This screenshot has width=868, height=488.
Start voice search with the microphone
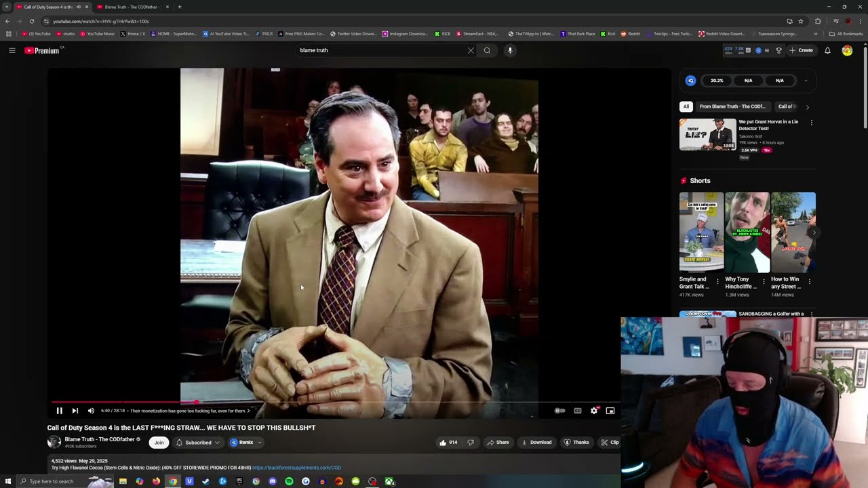[510, 50]
